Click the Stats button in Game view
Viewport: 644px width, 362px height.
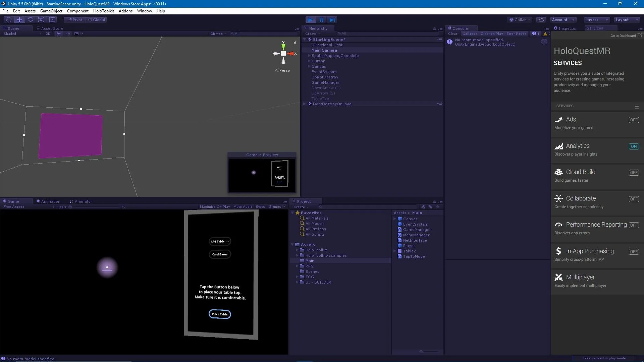click(x=260, y=207)
